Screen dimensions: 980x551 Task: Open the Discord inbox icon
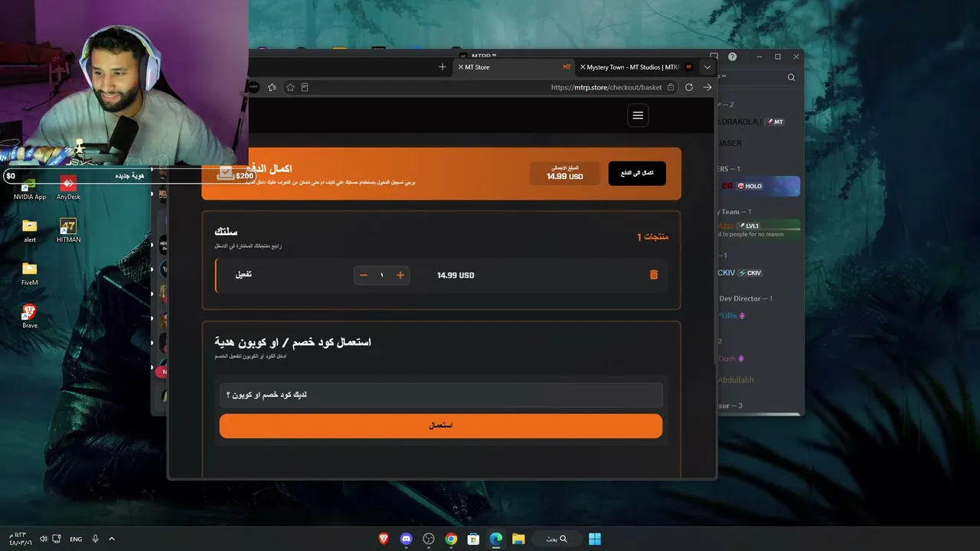[714, 57]
